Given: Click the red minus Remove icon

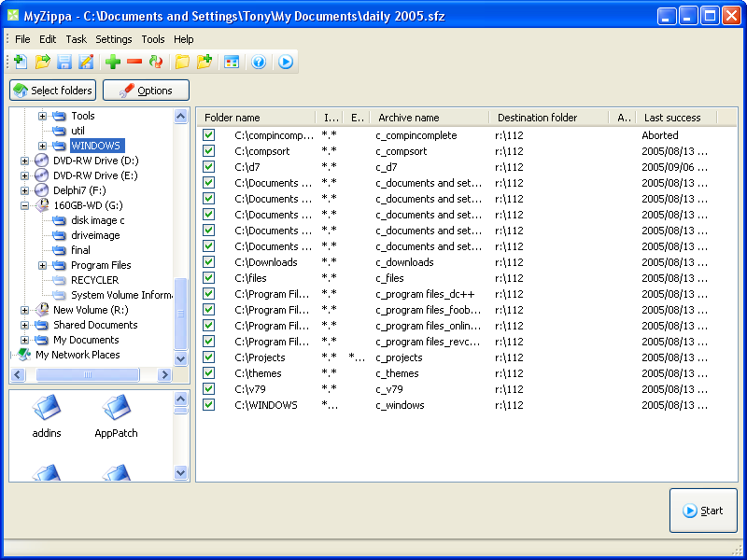Looking at the screenshot, I should pos(134,62).
